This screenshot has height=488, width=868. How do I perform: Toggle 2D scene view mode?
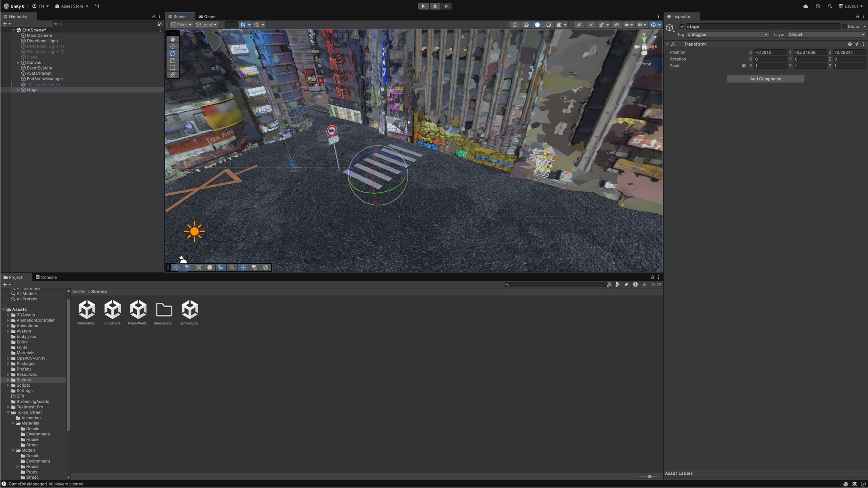pos(579,25)
